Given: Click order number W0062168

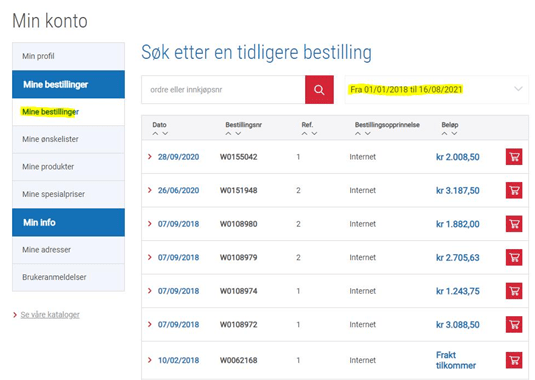Looking at the screenshot, I should click(x=238, y=360).
